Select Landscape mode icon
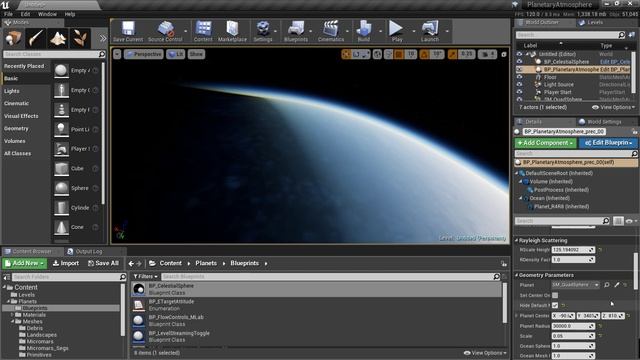The width and height of the screenshot is (640, 360). coord(58,38)
